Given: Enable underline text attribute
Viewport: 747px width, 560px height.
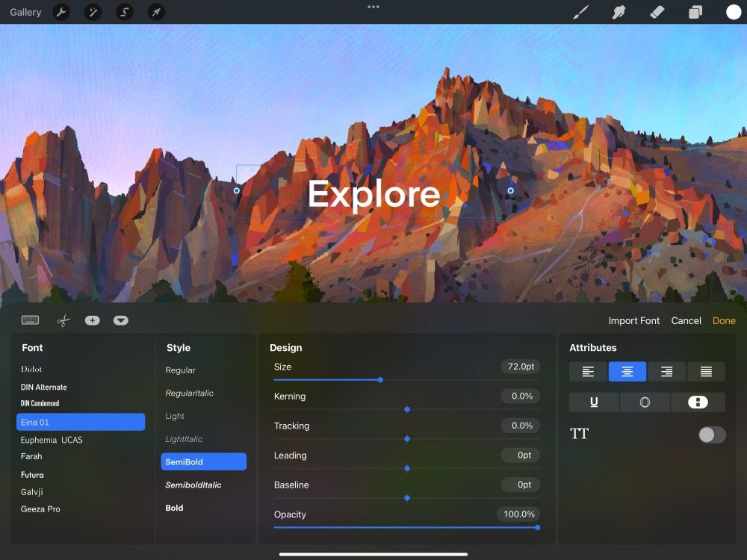Looking at the screenshot, I should (594, 402).
